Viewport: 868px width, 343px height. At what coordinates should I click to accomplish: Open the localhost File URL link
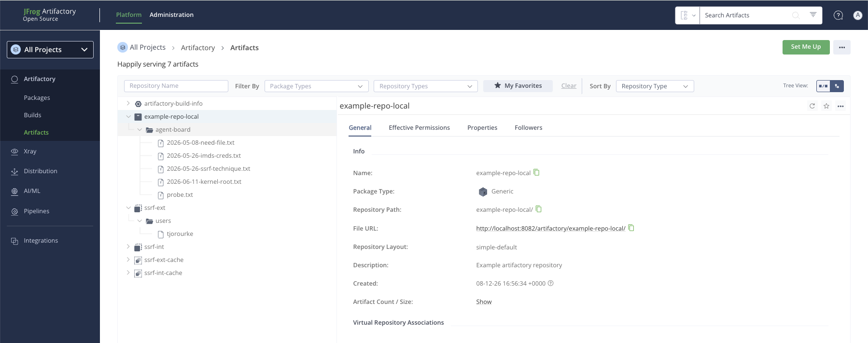[551, 229]
